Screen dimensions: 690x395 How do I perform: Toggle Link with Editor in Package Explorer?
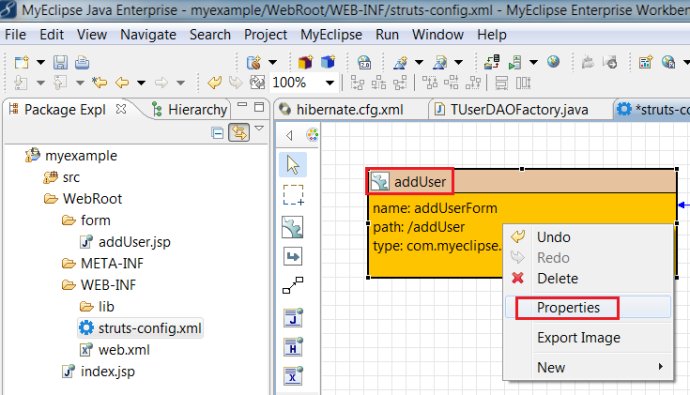[239, 133]
